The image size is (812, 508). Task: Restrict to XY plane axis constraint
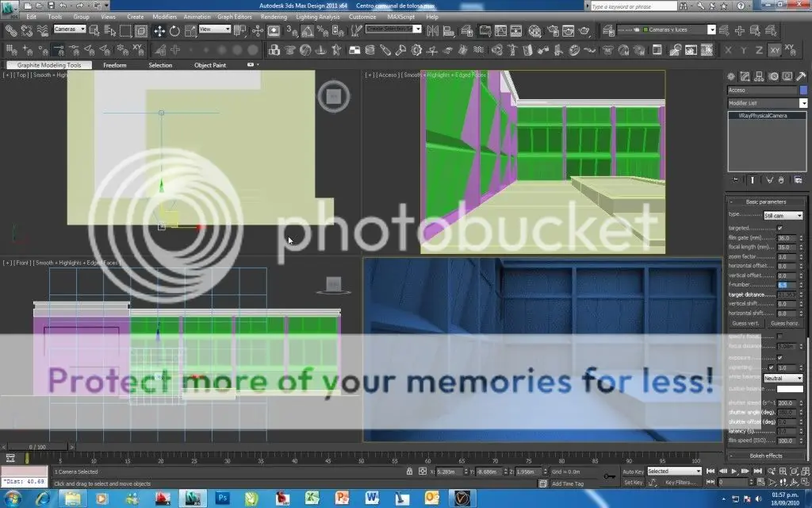point(774,50)
